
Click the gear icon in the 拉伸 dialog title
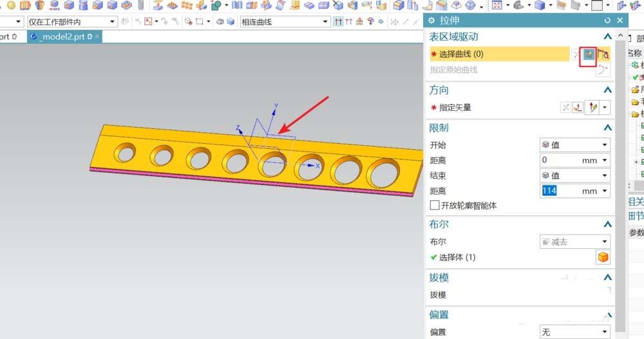click(x=431, y=21)
